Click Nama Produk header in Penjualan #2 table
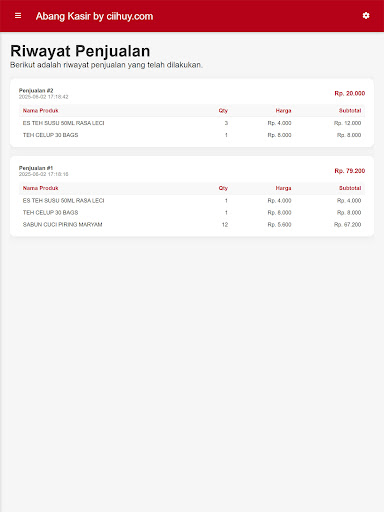This screenshot has width=384, height=512. (x=41, y=111)
